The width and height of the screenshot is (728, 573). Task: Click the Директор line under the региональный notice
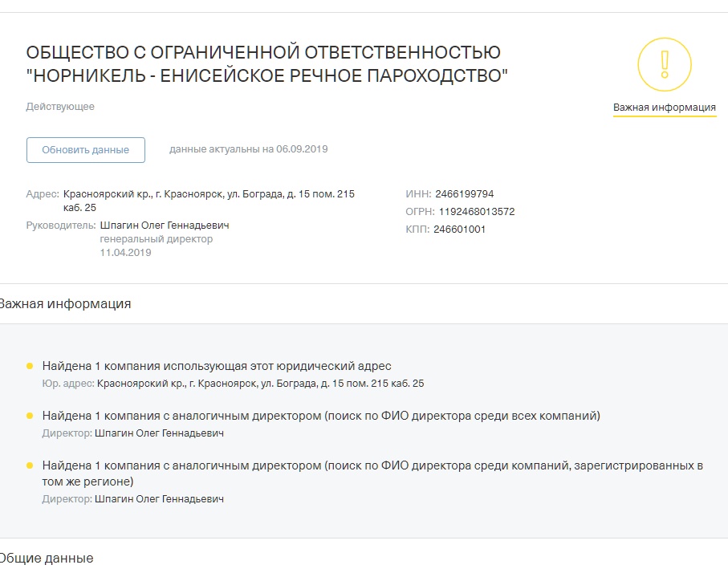pos(132,499)
